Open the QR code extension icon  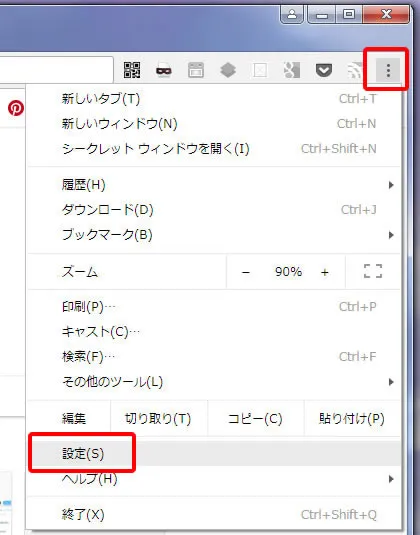[x=132, y=70]
